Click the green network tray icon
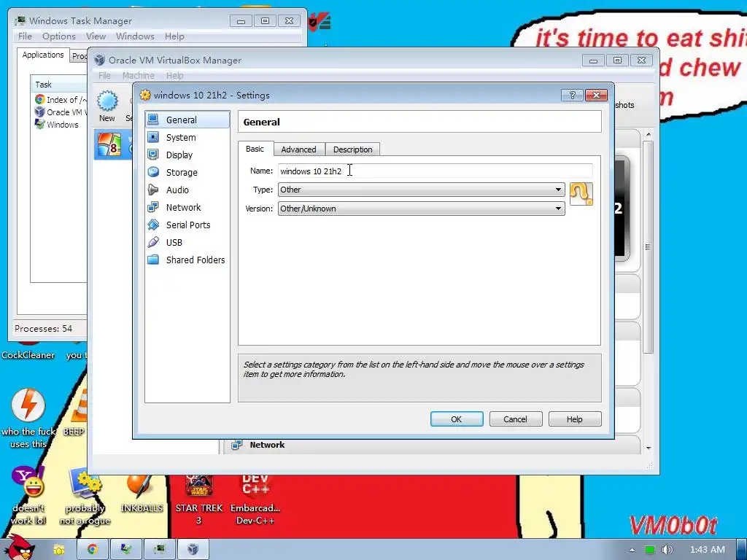Viewport: 747px width, 560px height. [650, 550]
